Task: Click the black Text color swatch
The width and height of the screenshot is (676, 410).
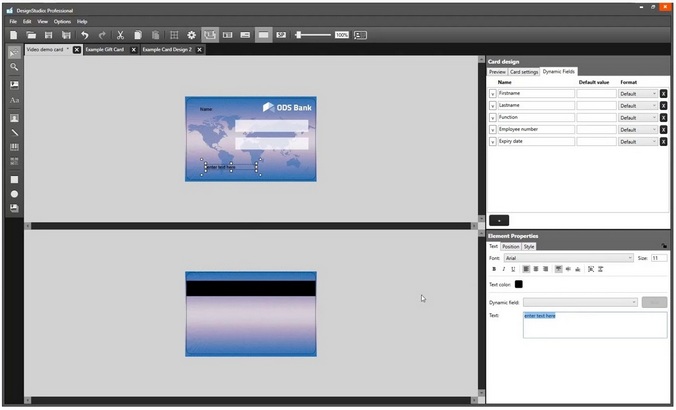Action: tap(519, 284)
